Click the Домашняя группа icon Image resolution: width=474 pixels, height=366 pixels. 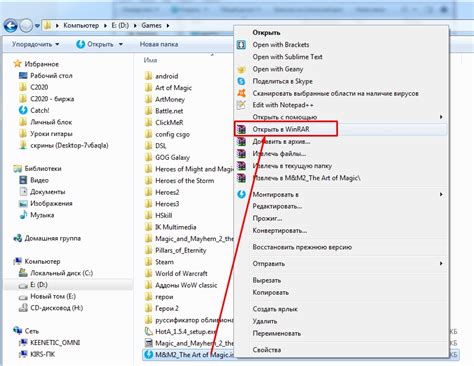click(x=17, y=238)
